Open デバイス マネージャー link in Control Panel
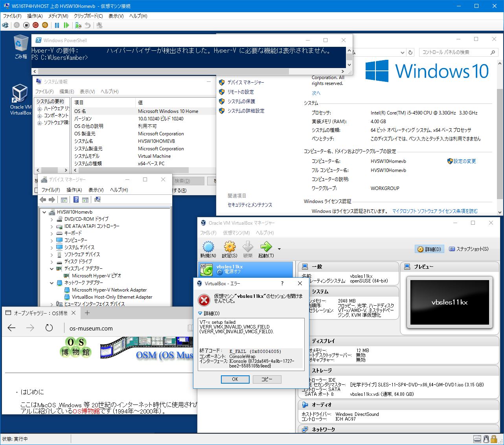The width and height of the screenshot is (504, 445). [x=246, y=83]
